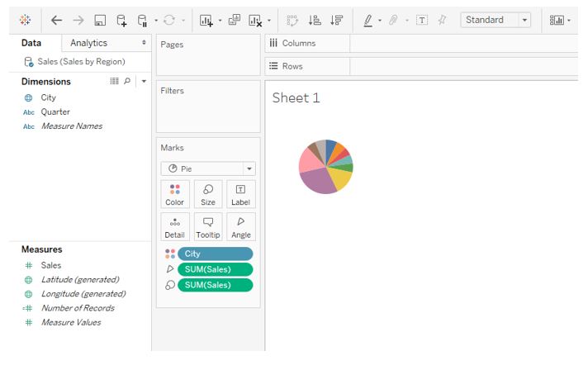This screenshot has height=365, width=588.
Task: Click the Detail button in Marks card
Action: [175, 227]
